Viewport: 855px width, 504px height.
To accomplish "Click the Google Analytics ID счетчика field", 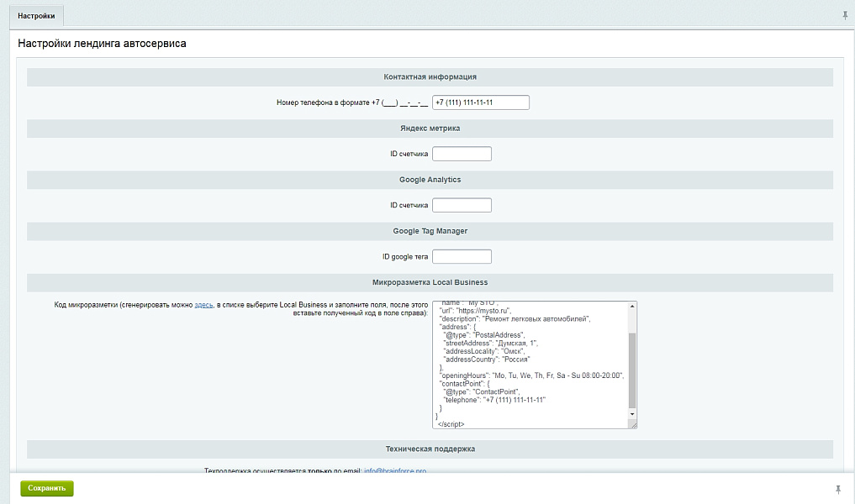I will (462, 205).
